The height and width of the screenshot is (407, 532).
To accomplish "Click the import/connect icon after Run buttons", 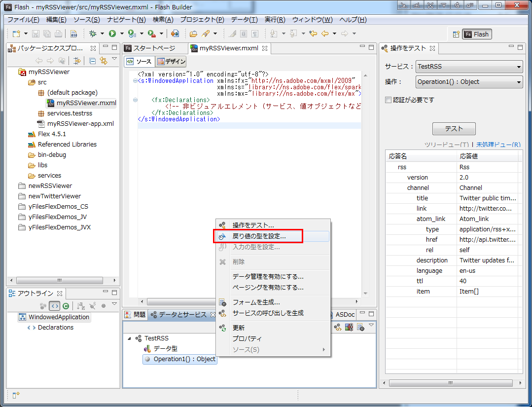I will pyautogui.click(x=175, y=34).
